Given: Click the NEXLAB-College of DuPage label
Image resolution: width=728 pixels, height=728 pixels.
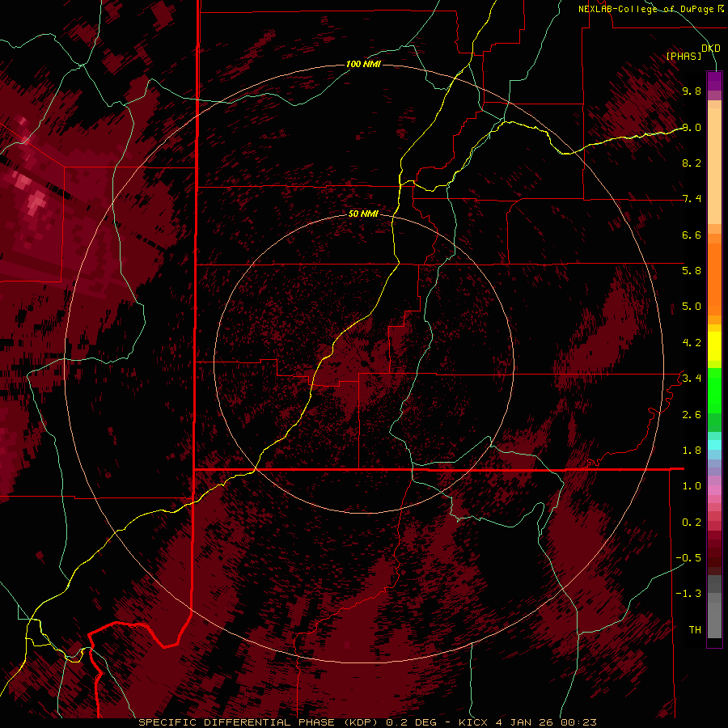Looking at the screenshot, I should click(x=650, y=9).
